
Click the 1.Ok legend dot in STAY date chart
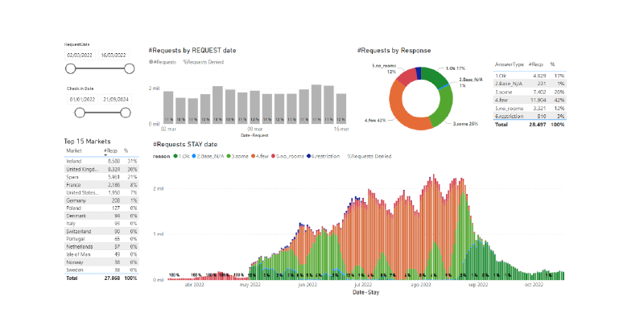175,156
